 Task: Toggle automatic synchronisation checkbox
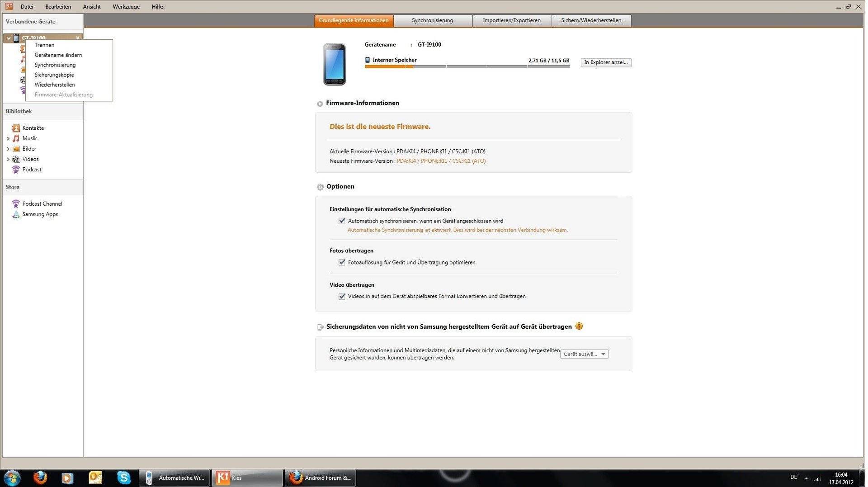pos(342,221)
